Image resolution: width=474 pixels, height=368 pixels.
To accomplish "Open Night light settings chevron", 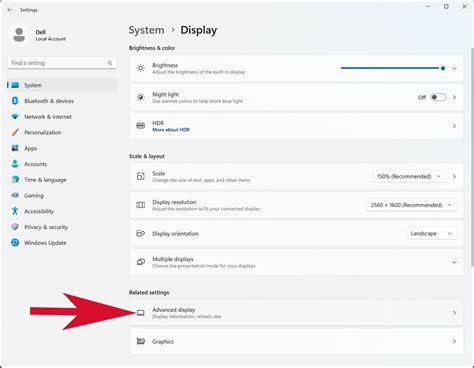I will click(x=454, y=97).
